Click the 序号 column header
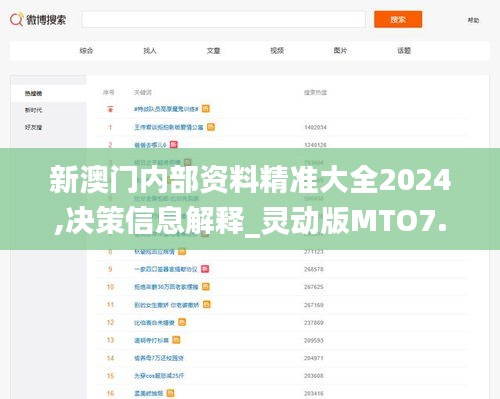Image resolution: width=500 pixels, height=399 pixels. (x=108, y=92)
